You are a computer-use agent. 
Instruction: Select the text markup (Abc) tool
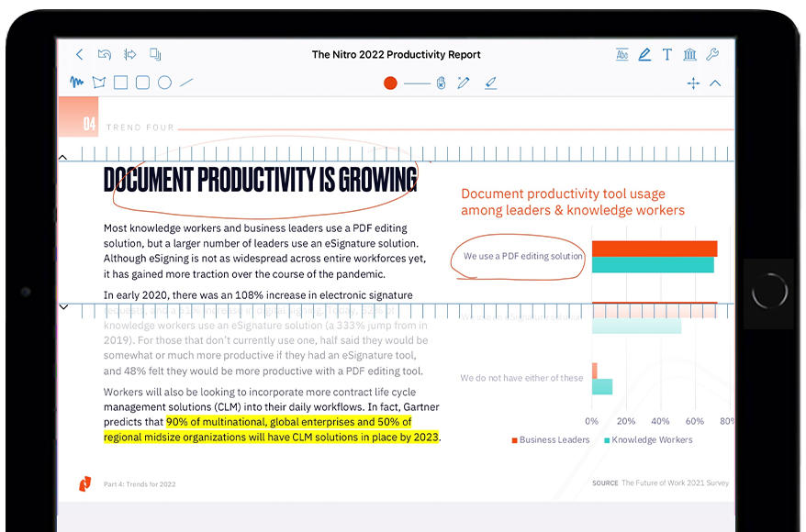pyautogui.click(x=622, y=54)
